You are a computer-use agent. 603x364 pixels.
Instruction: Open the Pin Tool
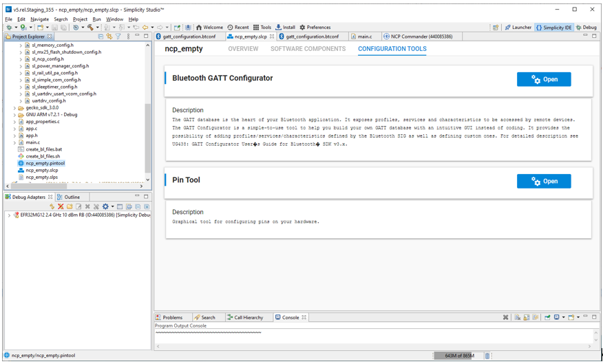coord(543,181)
